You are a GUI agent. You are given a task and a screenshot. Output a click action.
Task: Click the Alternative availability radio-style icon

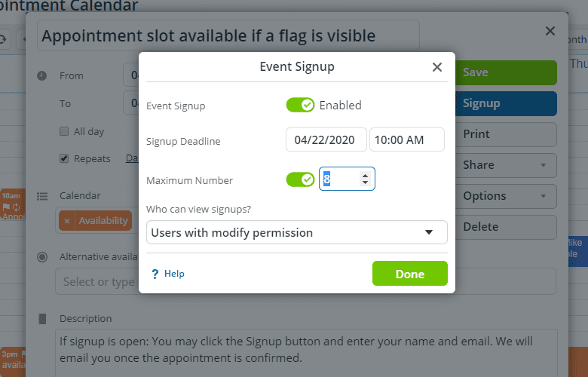[42, 257]
